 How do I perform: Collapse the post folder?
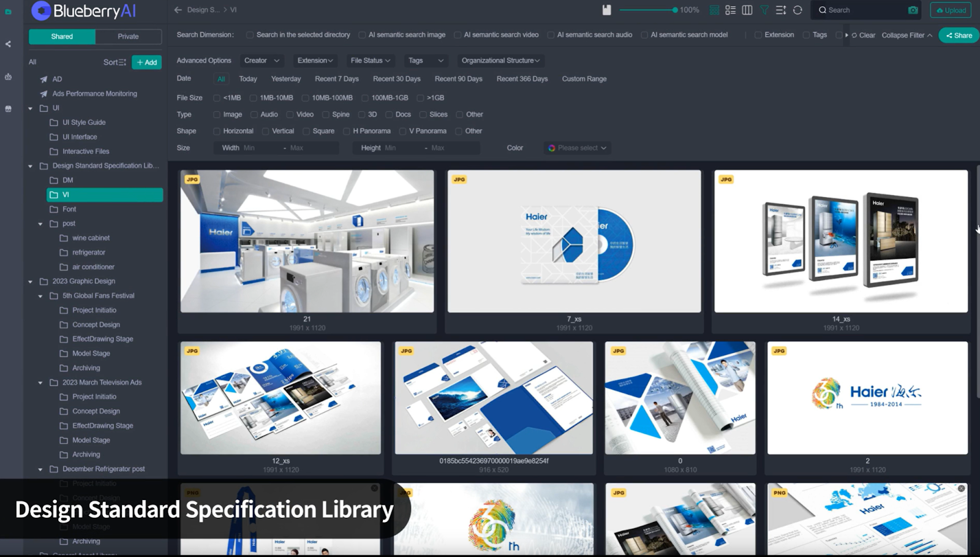pos(40,224)
